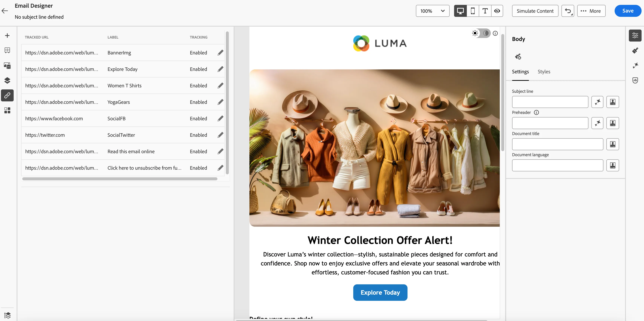Image resolution: width=644 pixels, height=321 pixels.
Task: Edit the Read this email online pencil
Action: [220, 152]
